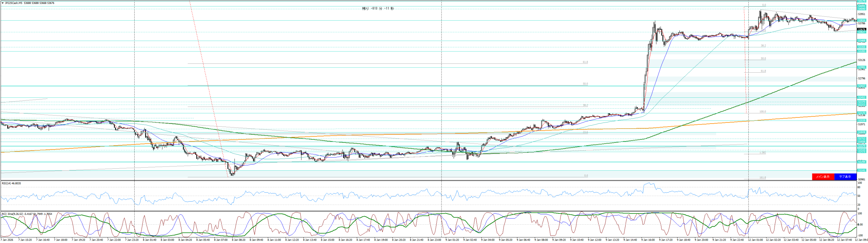Click the 52170 price level tag

tap(862, 113)
